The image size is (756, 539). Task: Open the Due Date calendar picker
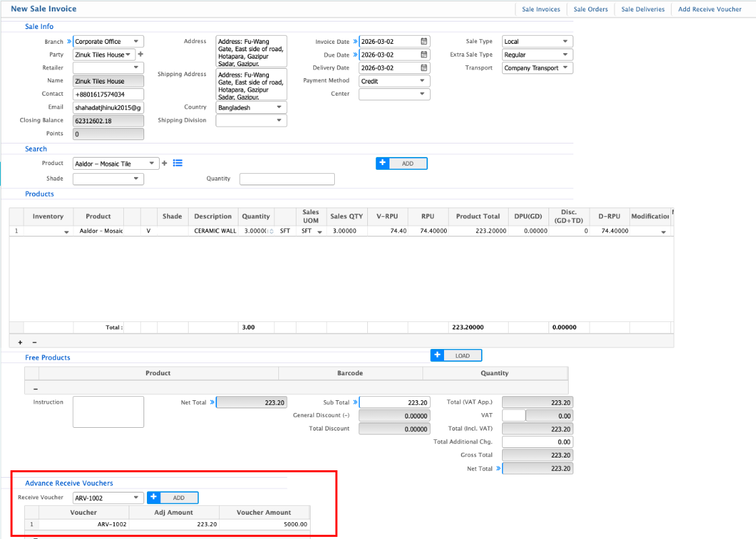[424, 55]
